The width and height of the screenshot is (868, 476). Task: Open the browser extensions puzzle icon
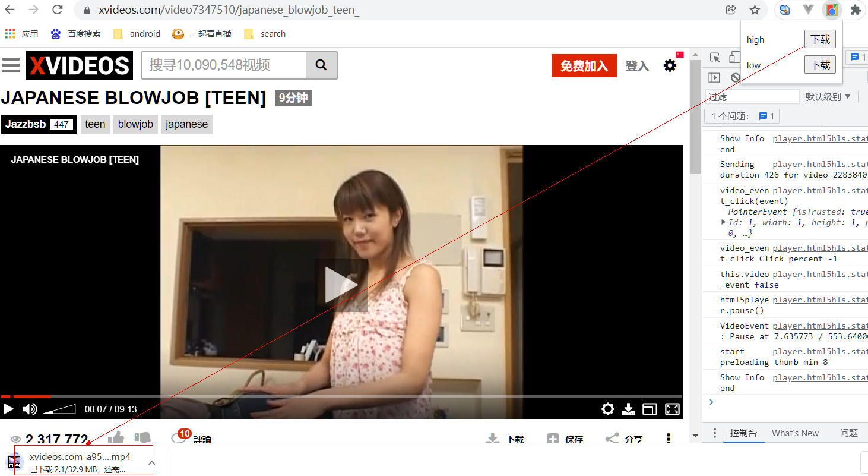point(856,10)
